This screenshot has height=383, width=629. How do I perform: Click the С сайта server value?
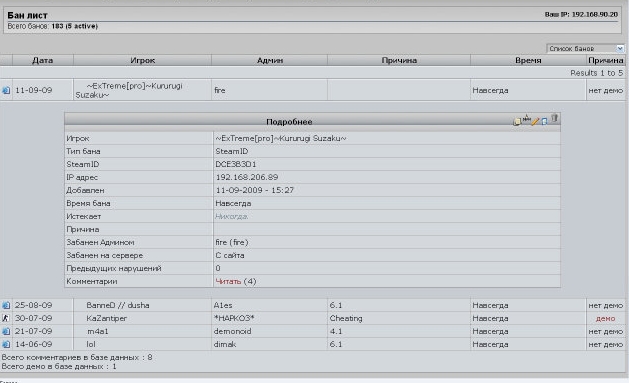tap(230, 255)
